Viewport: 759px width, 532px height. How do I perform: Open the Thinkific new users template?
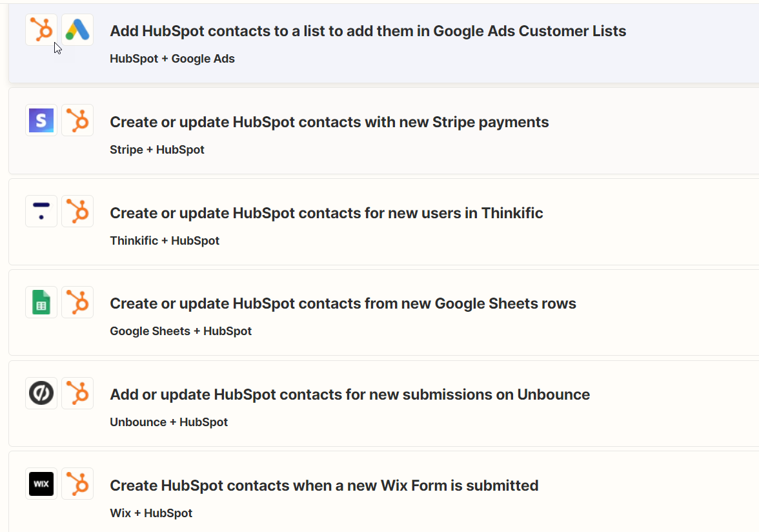click(327, 212)
